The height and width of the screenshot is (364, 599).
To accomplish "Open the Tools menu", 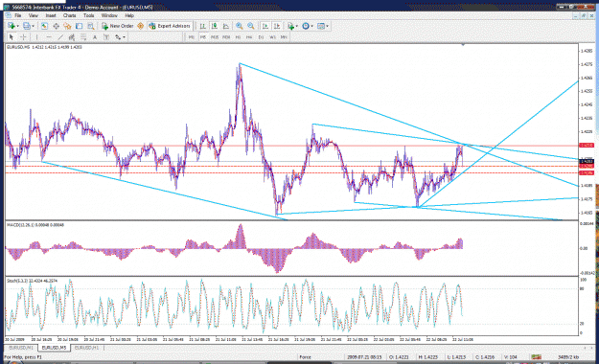I will [x=88, y=15].
